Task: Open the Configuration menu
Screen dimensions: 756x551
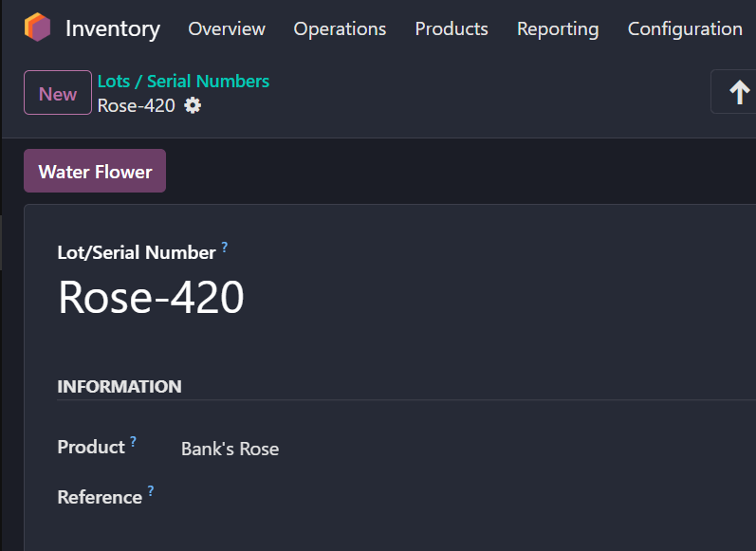Action: pyautogui.click(x=685, y=29)
